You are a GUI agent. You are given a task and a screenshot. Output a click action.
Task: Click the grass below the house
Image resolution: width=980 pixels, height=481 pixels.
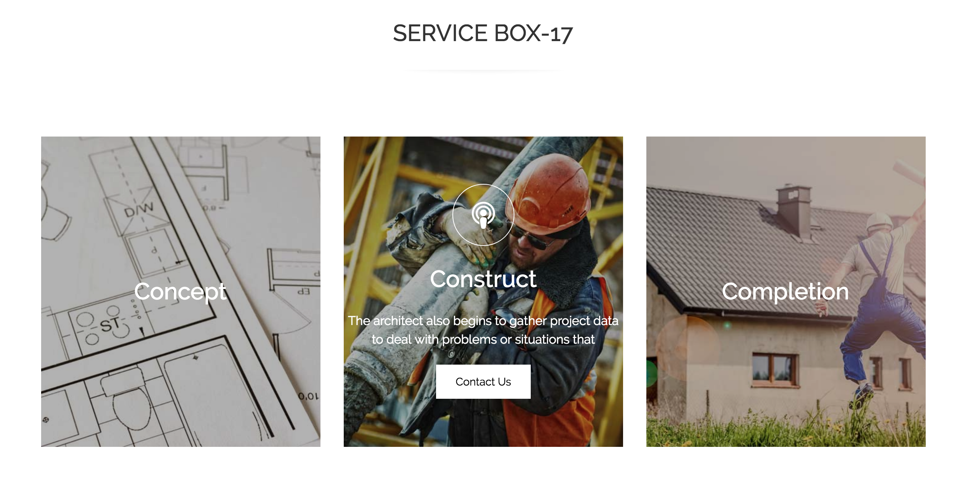point(786,429)
